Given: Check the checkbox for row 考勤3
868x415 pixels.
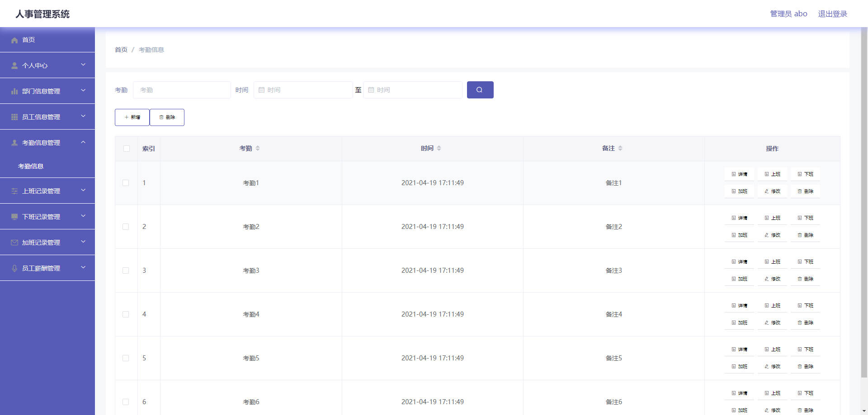Looking at the screenshot, I should point(126,270).
